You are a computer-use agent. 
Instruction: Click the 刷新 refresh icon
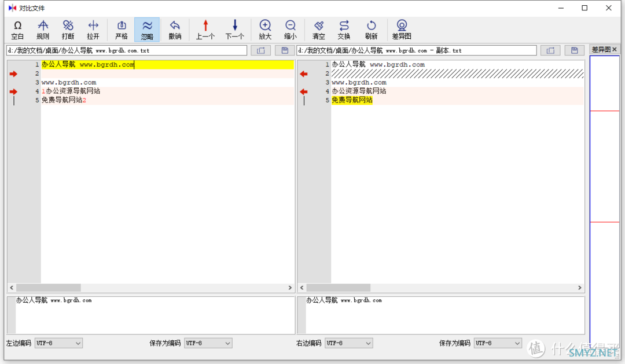371,30
